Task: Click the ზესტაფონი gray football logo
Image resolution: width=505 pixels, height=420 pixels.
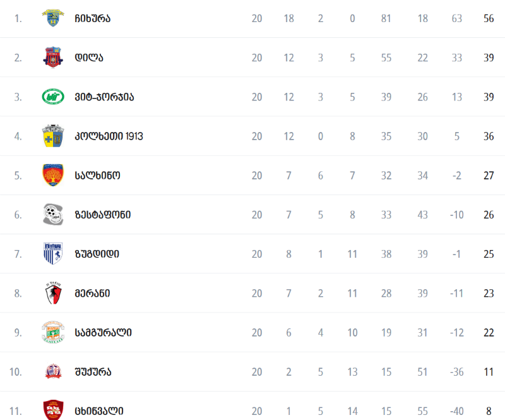Action: [53, 214]
